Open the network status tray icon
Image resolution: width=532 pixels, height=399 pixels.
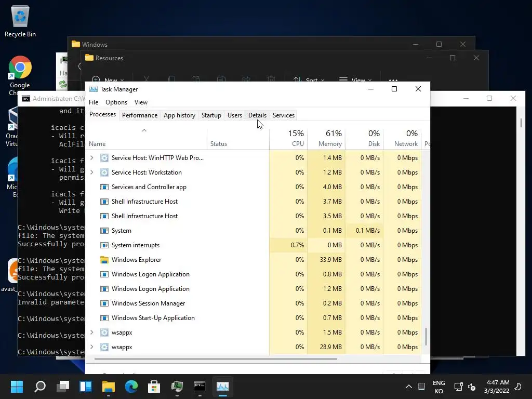[x=459, y=387]
